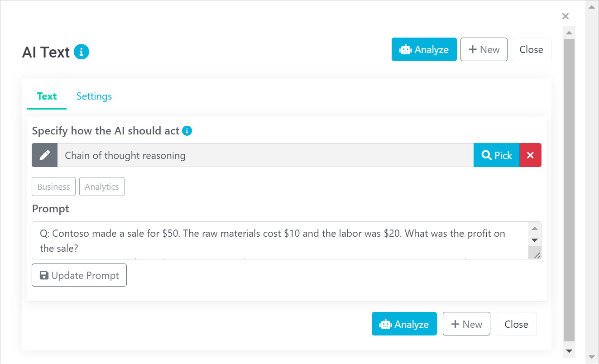Switch to the Settings tab

point(94,96)
